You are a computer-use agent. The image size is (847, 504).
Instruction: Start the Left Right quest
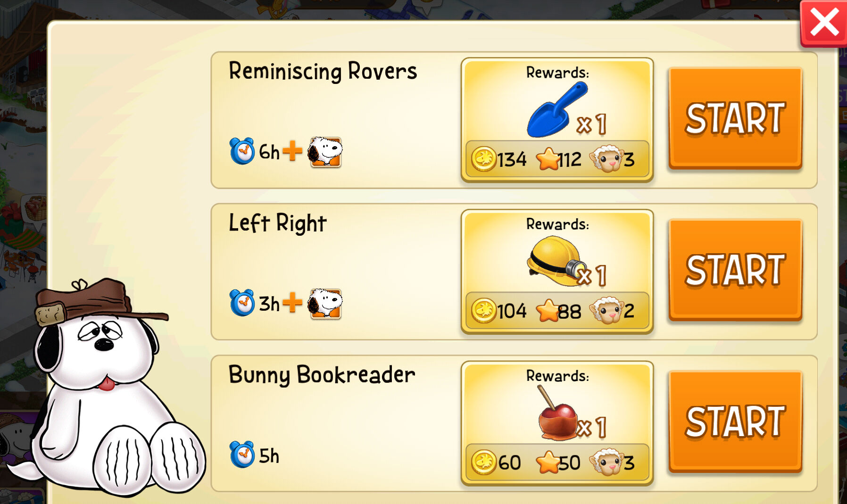[x=735, y=270]
